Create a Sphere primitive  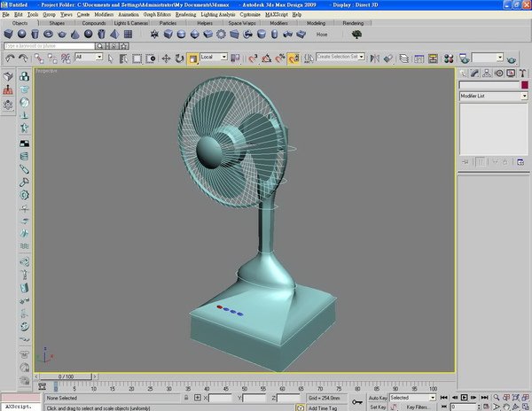pyautogui.click(x=21, y=34)
